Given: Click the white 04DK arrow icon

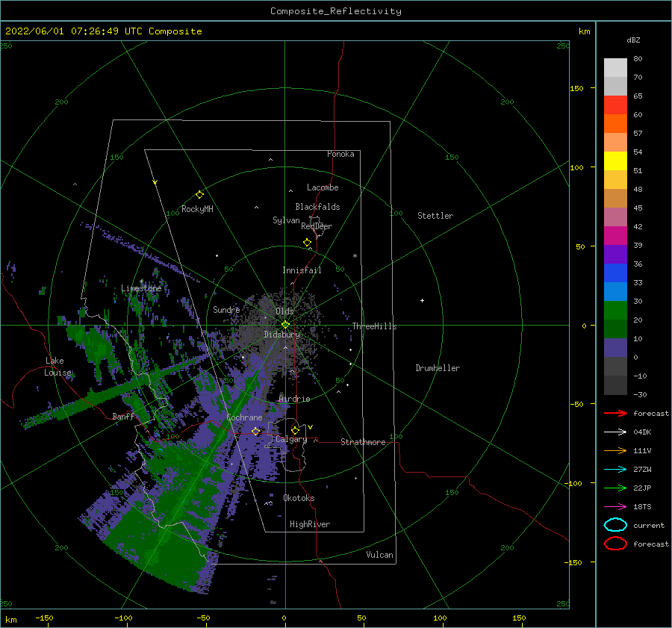Looking at the screenshot, I should point(615,432).
